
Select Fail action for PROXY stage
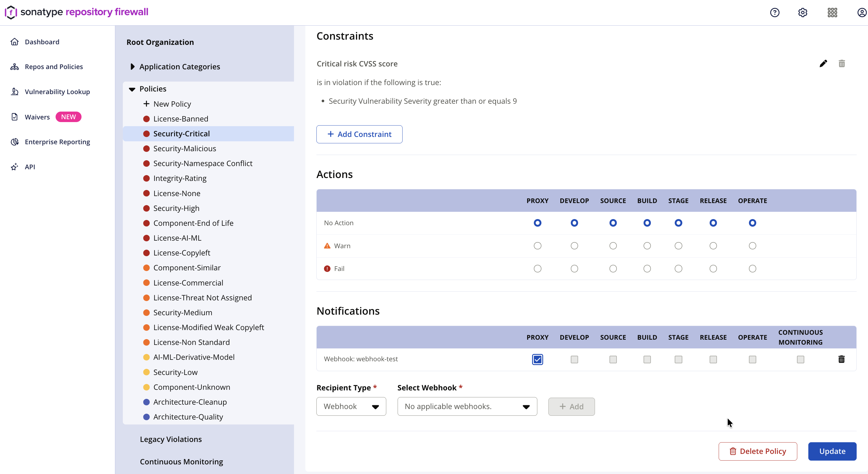pos(537,269)
